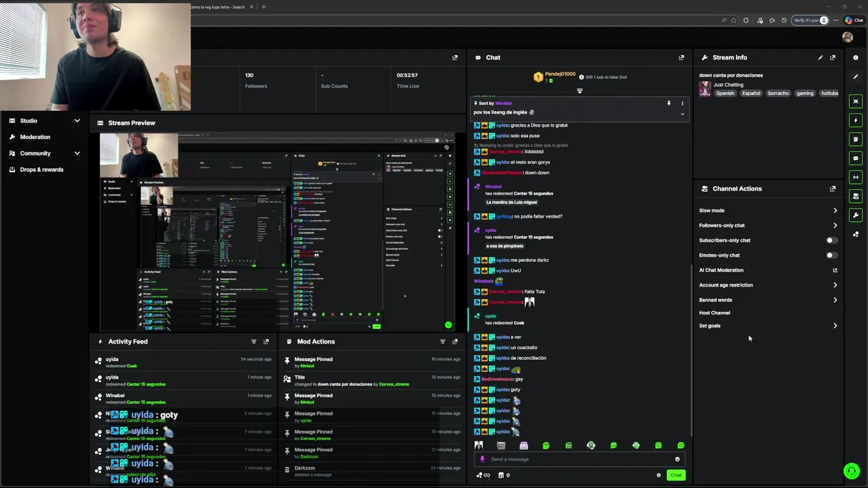This screenshot has height=488, width=868.
Task: Edit stream info with the pencil icon
Action: [x=821, y=58]
